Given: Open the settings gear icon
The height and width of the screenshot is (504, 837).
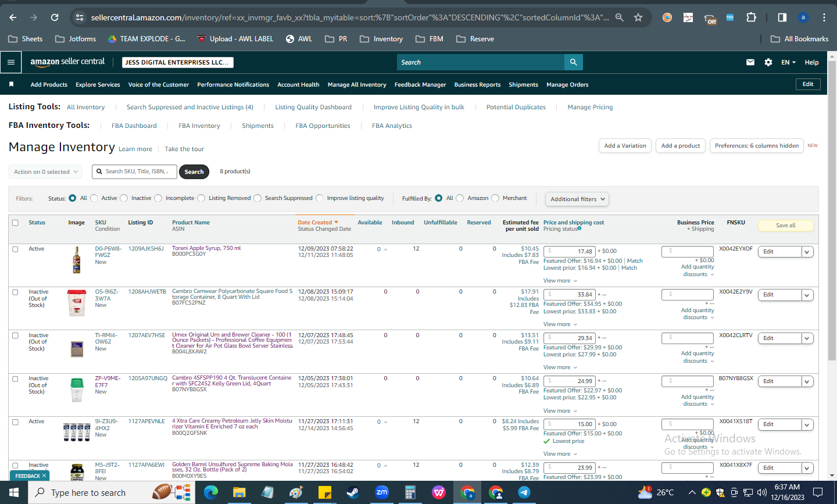Looking at the screenshot, I should (x=768, y=62).
